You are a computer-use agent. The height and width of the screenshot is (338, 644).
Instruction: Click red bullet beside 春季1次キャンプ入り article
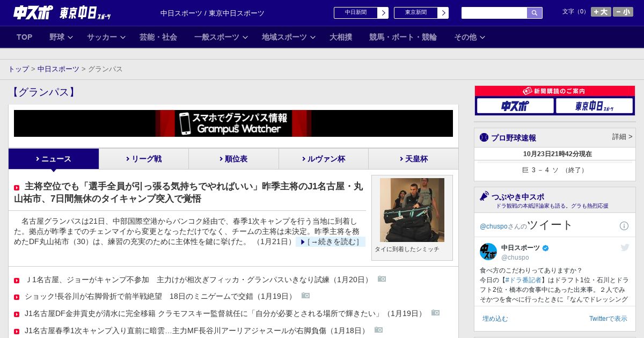click(17, 331)
